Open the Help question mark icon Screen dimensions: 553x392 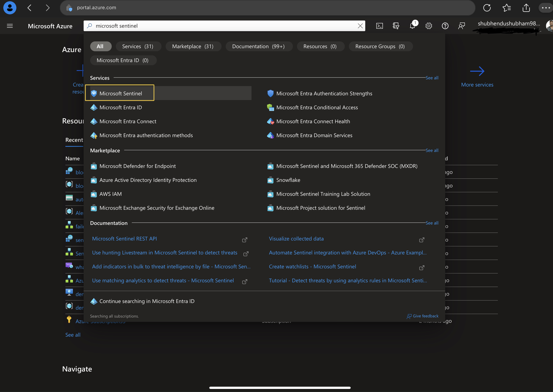coord(445,26)
